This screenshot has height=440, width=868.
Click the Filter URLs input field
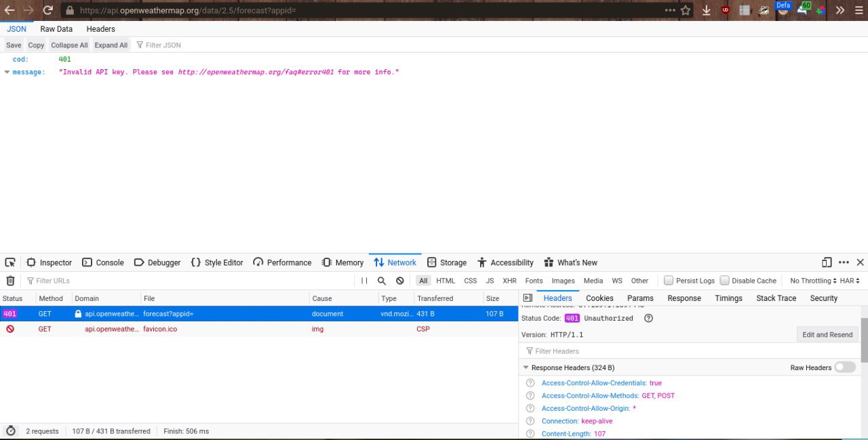coord(190,281)
